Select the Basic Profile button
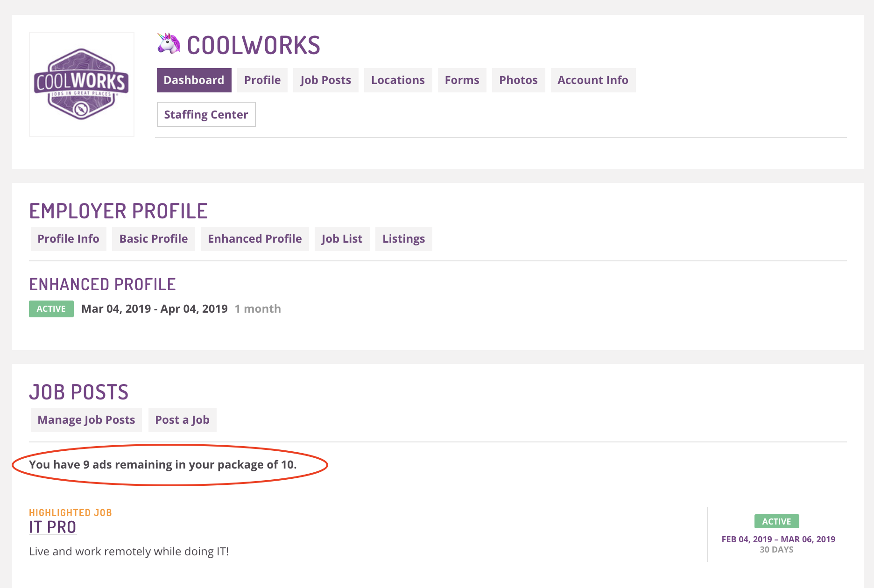The width and height of the screenshot is (874, 588). click(154, 239)
